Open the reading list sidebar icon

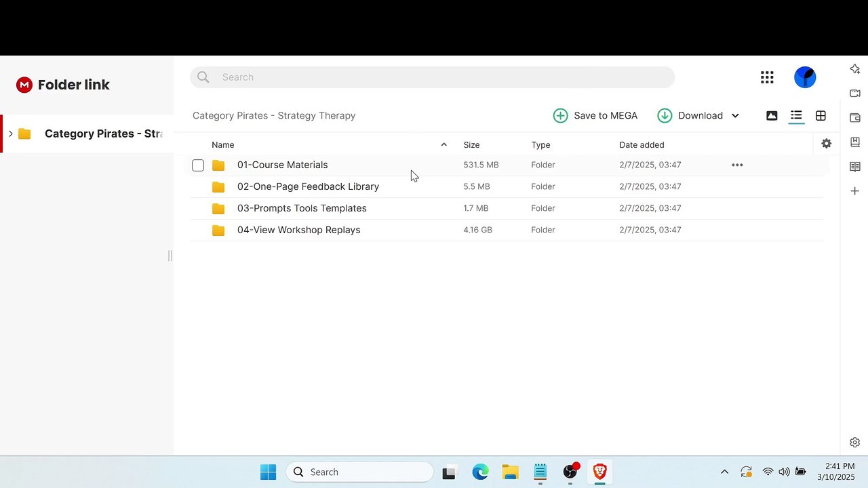click(x=854, y=167)
